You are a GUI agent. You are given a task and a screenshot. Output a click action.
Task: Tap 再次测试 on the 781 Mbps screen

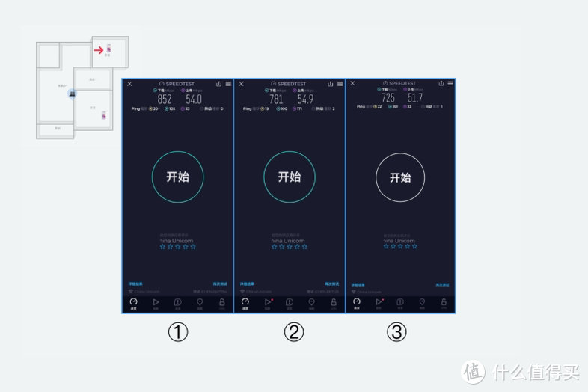pos(332,284)
